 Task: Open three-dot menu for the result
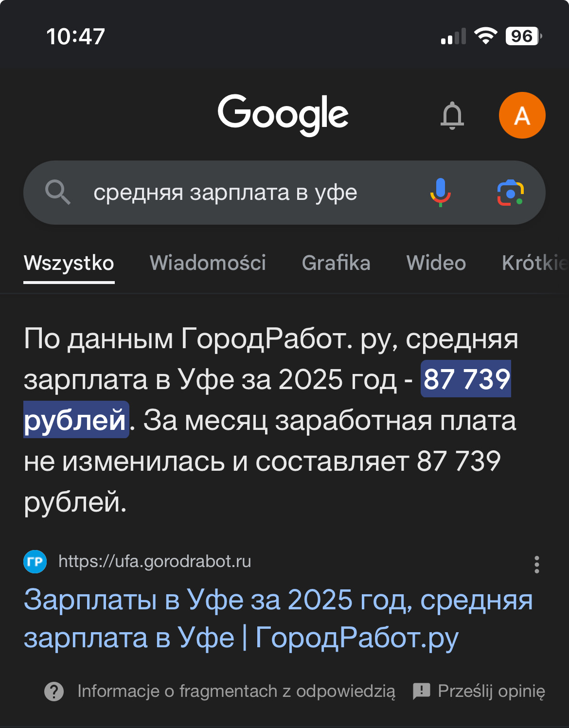point(536,565)
